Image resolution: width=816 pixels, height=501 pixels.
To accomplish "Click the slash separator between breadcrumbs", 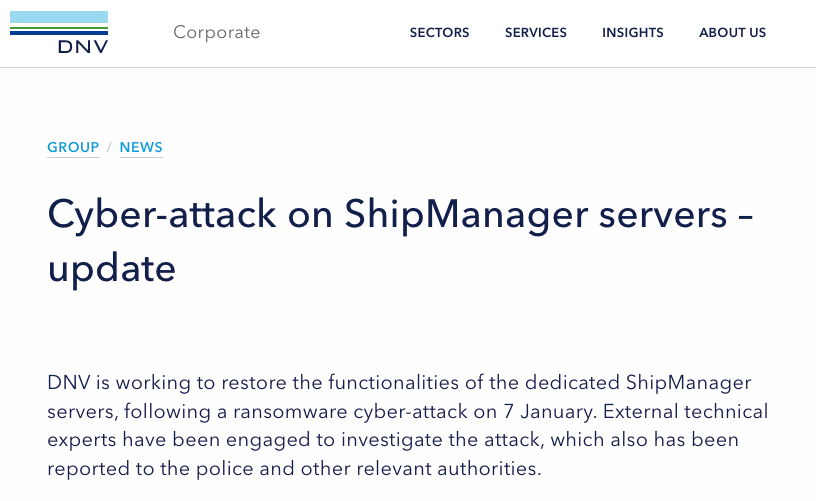I will click(109, 147).
